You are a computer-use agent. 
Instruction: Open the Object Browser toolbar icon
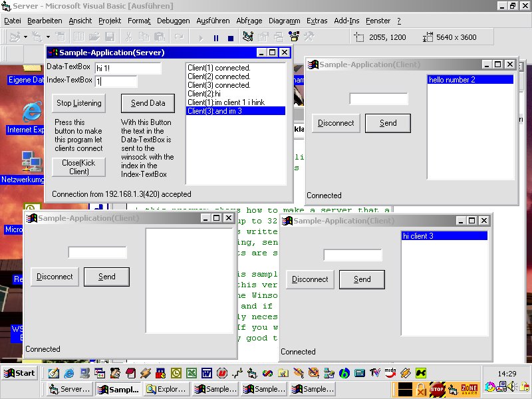[294, 37]
